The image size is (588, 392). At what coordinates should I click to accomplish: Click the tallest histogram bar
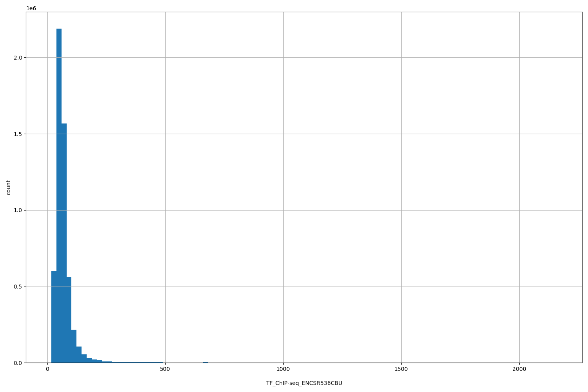[x=59, y=196]
